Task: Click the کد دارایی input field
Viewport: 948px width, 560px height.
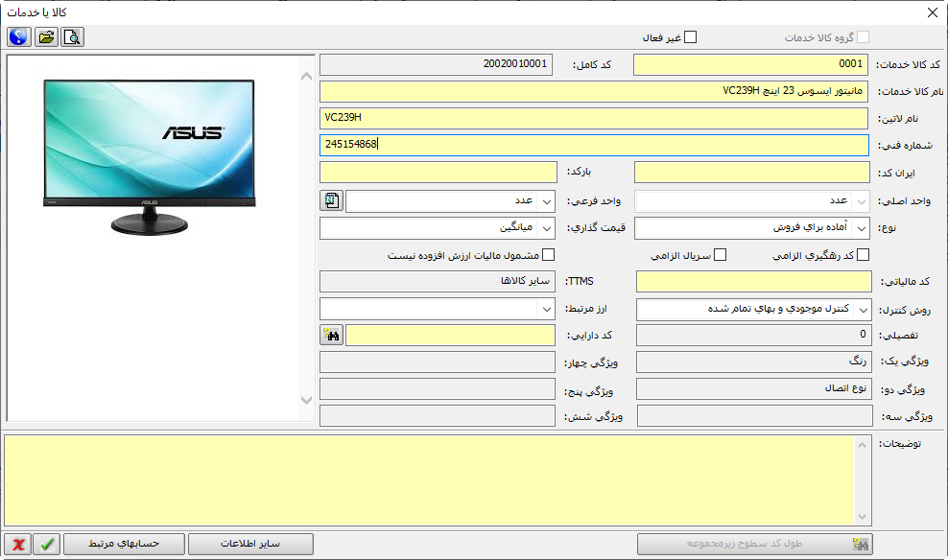Action: click(450, 336)
